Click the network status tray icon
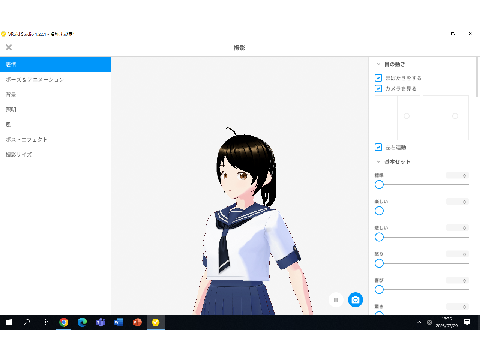The height and width of the screenshot is (360, 480). (429, 322)
